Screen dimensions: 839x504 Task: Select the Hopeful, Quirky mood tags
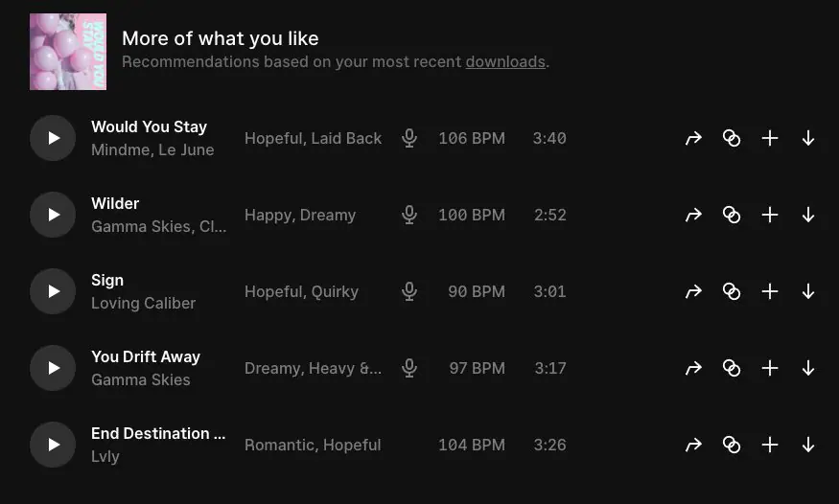pyautogui.click(x=301, y=291)
